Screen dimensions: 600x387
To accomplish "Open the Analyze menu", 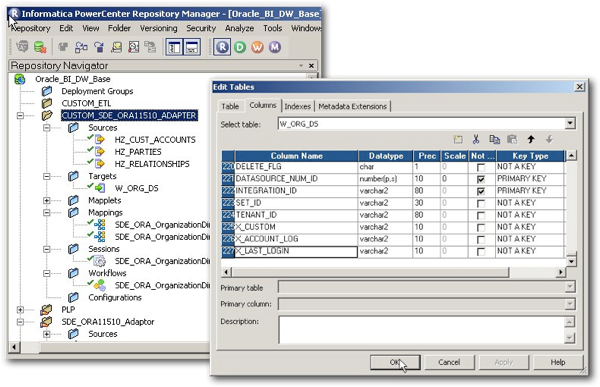I will pyautogui.click(x=239, y=28).
